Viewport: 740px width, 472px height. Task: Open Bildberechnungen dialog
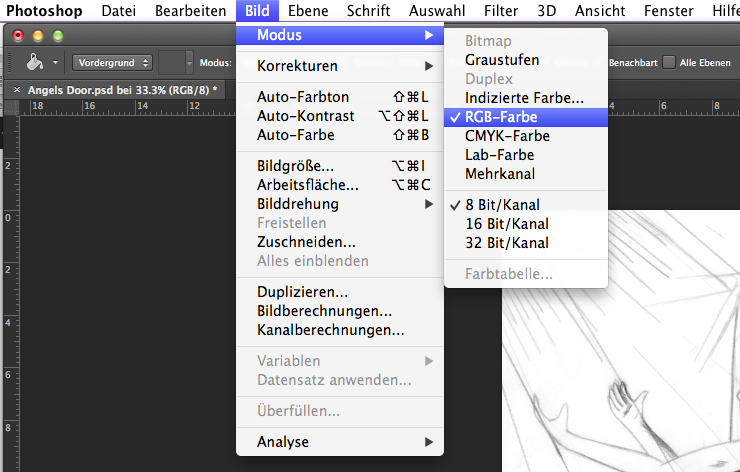coord(340,311)
